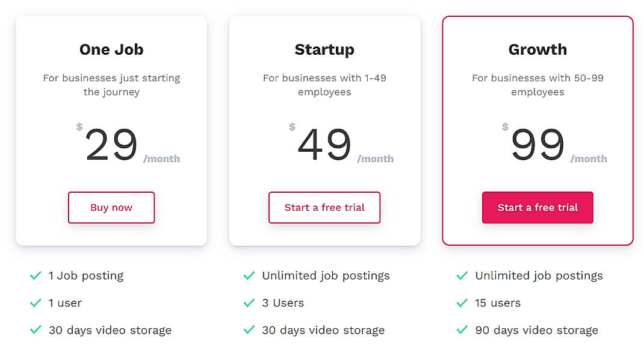The height and width of the screenshot is (359, 644).
Task: Start a free trial of the Startup plan
Action: point(324,207)
